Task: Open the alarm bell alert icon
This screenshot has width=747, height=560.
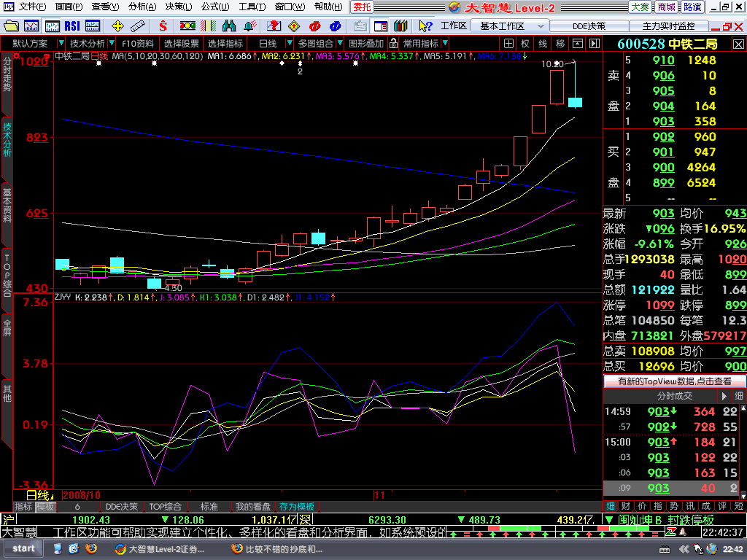Action: click(249, 26)
